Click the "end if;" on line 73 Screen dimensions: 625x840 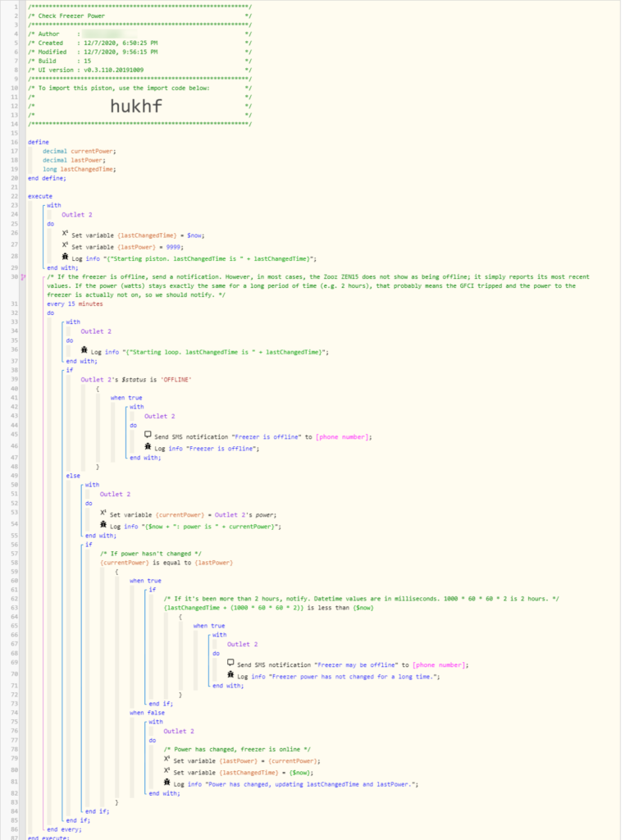[161, 704]
